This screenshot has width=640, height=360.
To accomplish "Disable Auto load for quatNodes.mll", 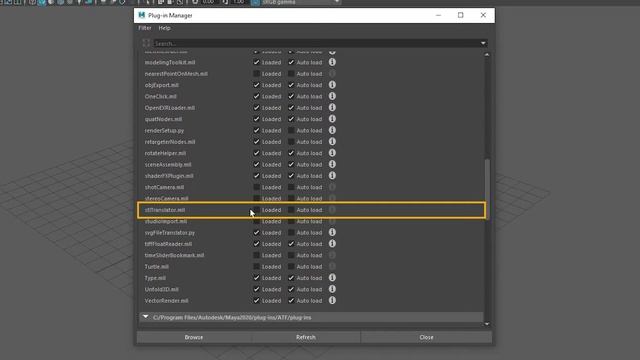I will coord(291,119).
